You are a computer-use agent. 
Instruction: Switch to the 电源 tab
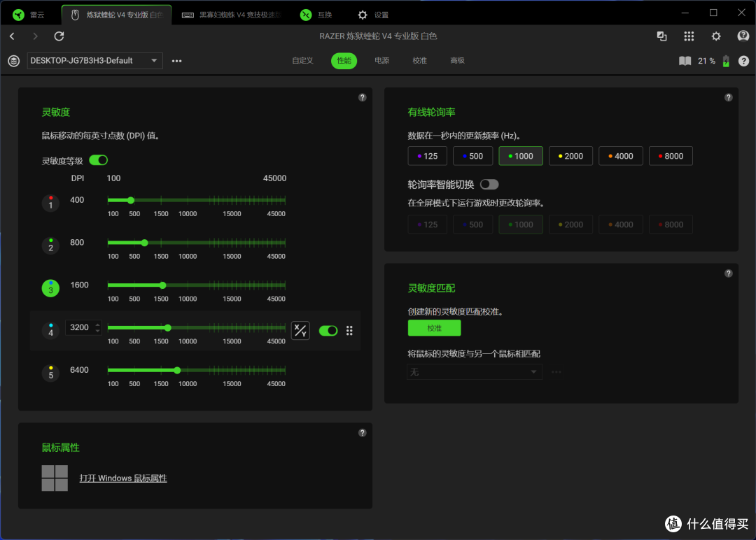point(382,61)
